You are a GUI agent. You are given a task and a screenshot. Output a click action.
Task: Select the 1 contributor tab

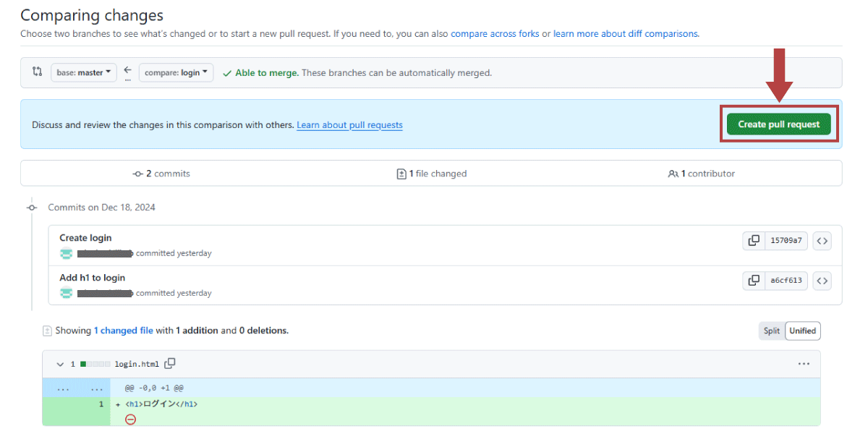coord(702,174)
